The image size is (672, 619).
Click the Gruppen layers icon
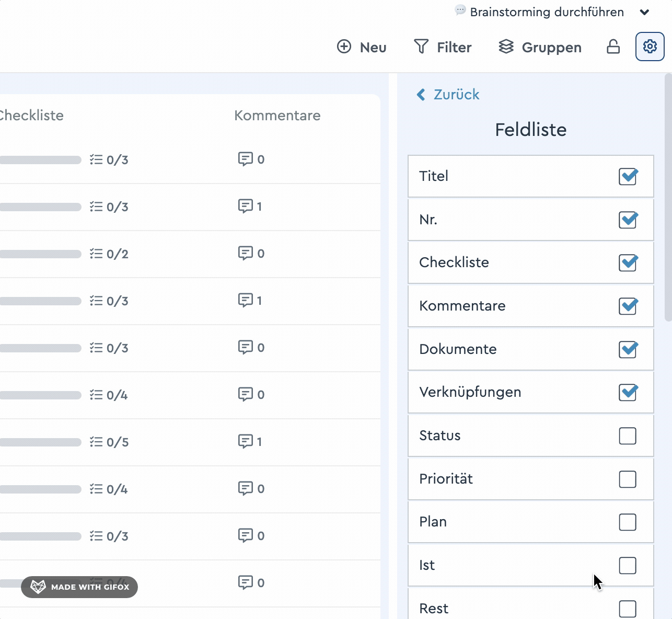click(x=506, y=47)
